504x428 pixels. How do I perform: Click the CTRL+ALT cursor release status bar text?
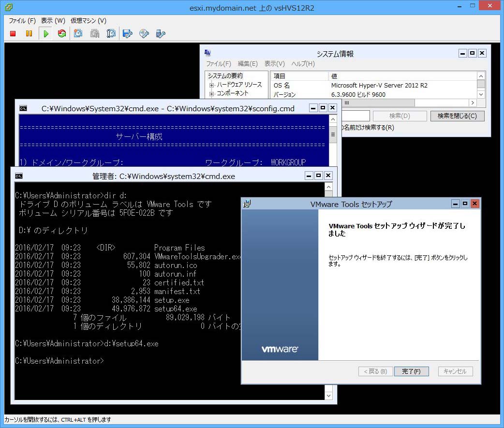[x=58, y=420]
